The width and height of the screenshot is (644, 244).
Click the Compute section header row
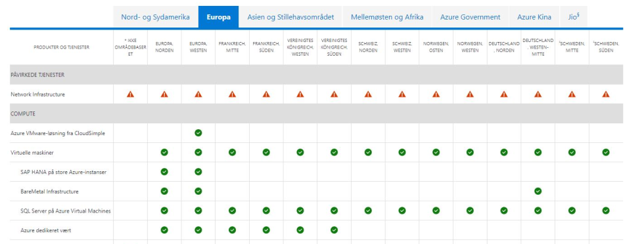(x=316, y=113)
